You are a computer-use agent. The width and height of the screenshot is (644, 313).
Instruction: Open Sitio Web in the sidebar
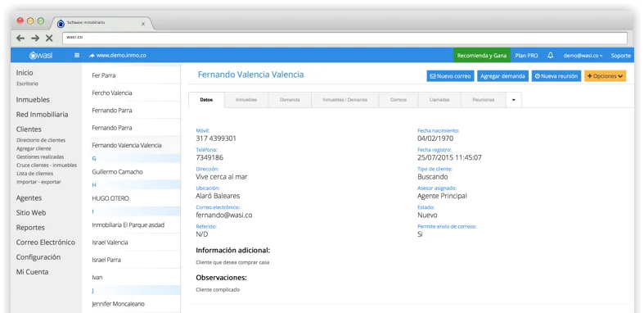click(31, 213)
